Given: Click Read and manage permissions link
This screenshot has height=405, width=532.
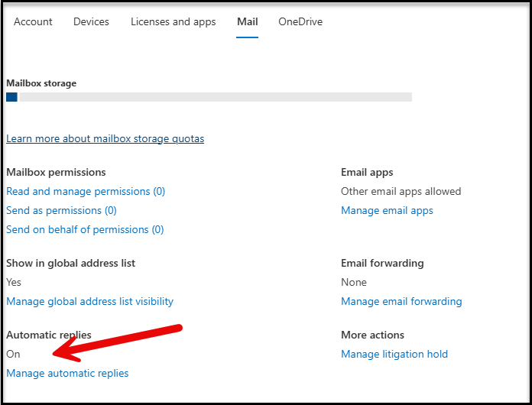Looking at the screenshot, I should pyautogui.click(x=86, y=191).
